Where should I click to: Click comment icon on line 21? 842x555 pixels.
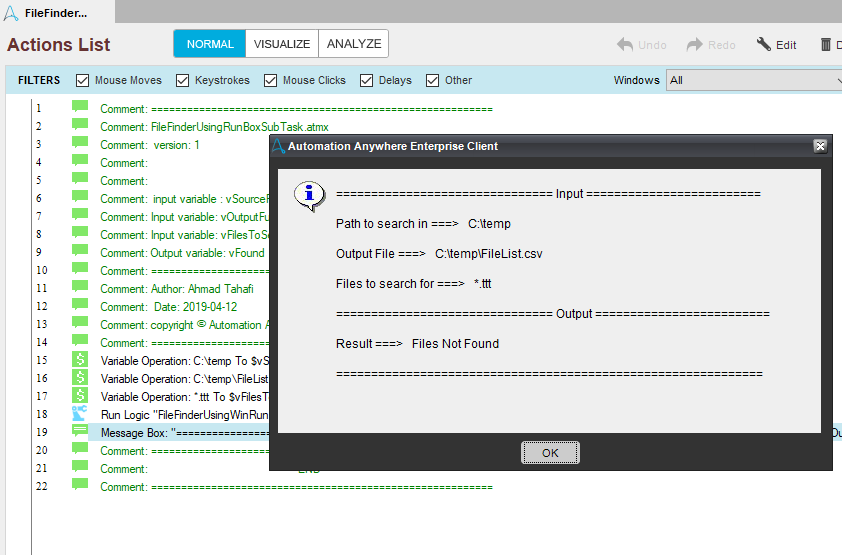[80, 466]
